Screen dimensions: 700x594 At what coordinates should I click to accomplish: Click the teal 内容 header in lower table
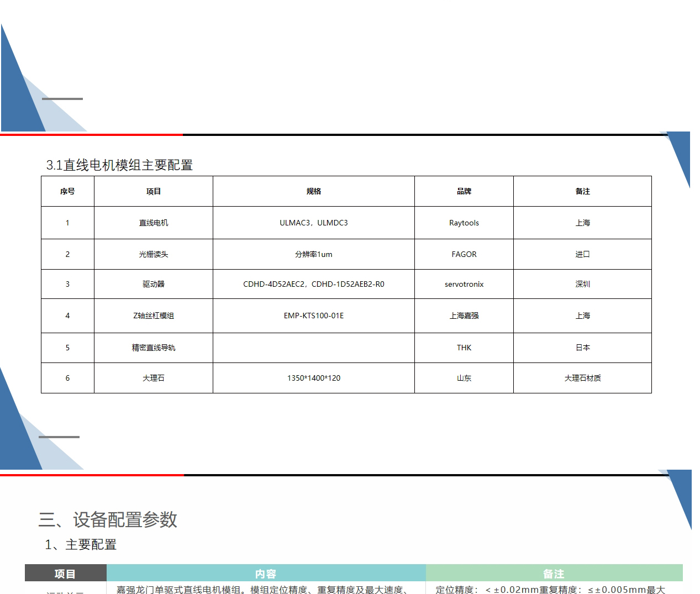click(x=266, y=574)
